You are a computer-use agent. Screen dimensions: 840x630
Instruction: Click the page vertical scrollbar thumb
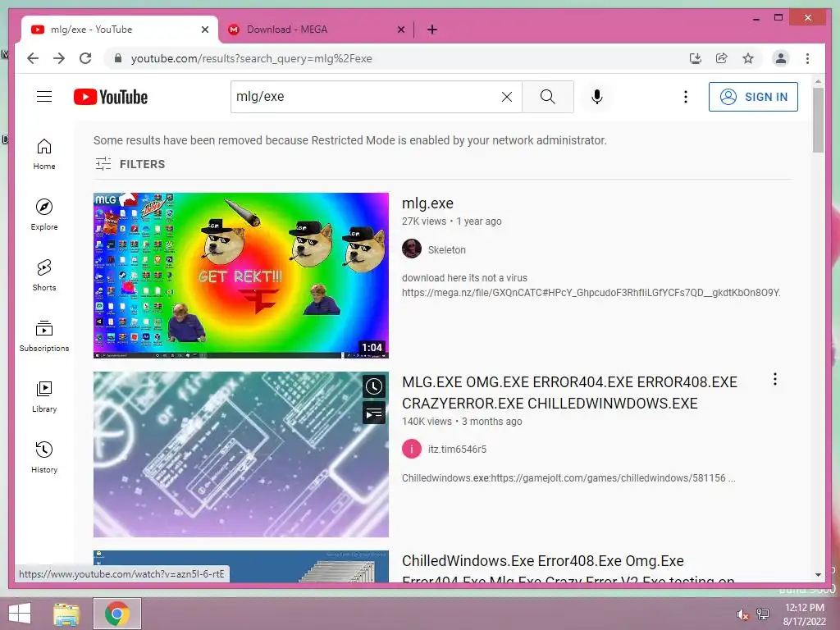[818, 120]
